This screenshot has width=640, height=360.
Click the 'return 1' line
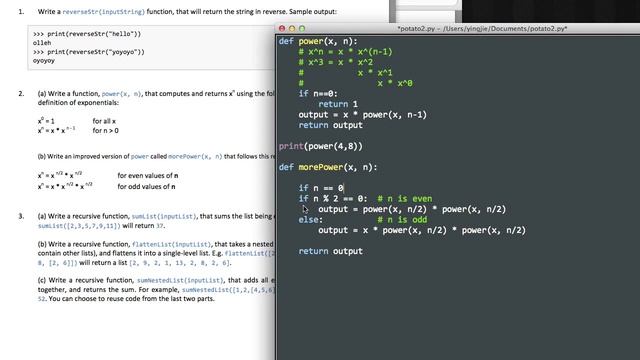click(x=338, y=104)
